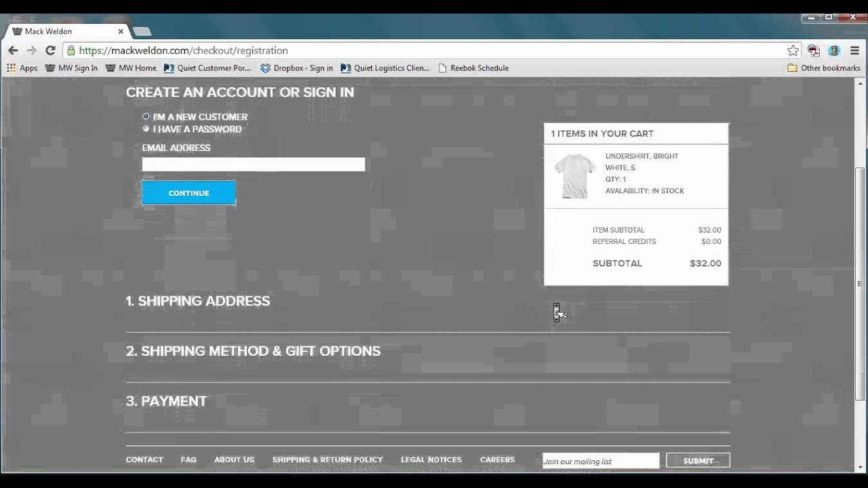Submit the mailing list signup
This screenshot has width=868, height=488.
tap(698, 461)
